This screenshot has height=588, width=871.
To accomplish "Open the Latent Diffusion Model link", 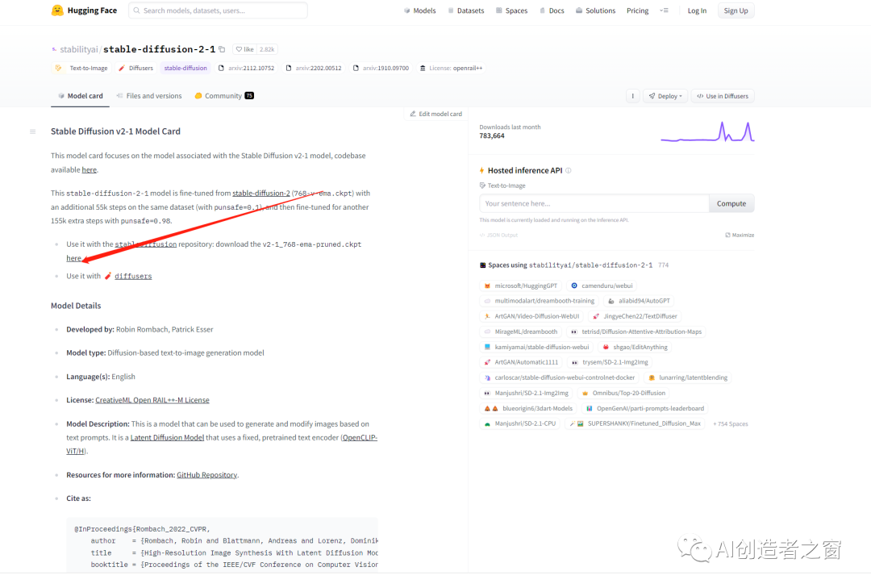I will click(x=167, y=438).
